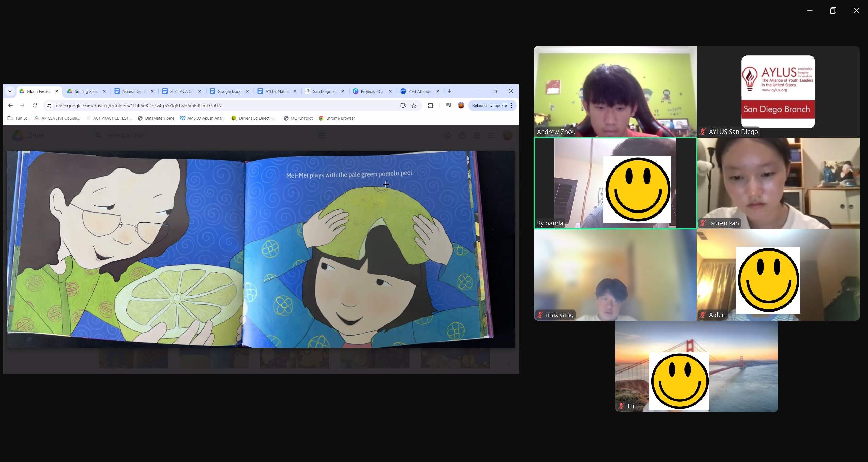Close the Google Docs tab

coord(247,91)
